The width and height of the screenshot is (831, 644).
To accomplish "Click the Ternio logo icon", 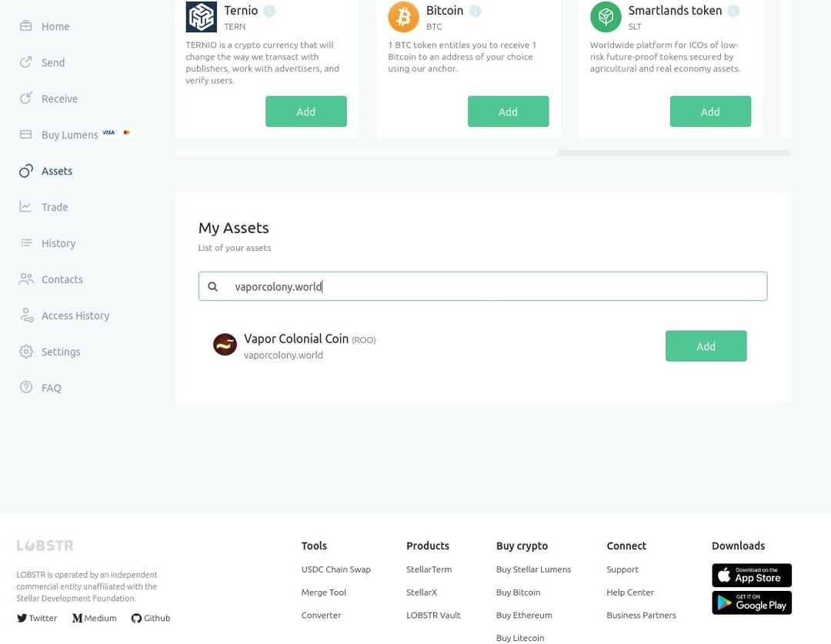I will (201, 16).
